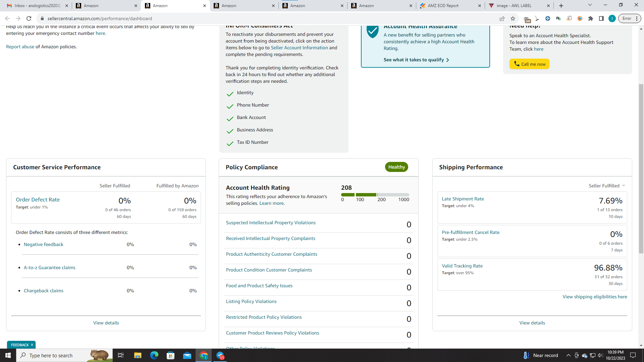Click the Account Health Rating progress bar

(375, 195)
